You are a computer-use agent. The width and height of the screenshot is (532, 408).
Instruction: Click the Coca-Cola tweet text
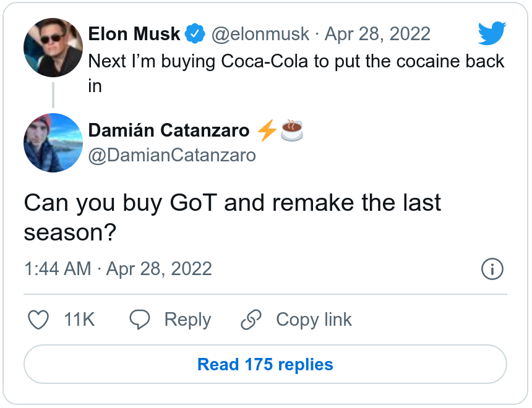coord(296,62)
